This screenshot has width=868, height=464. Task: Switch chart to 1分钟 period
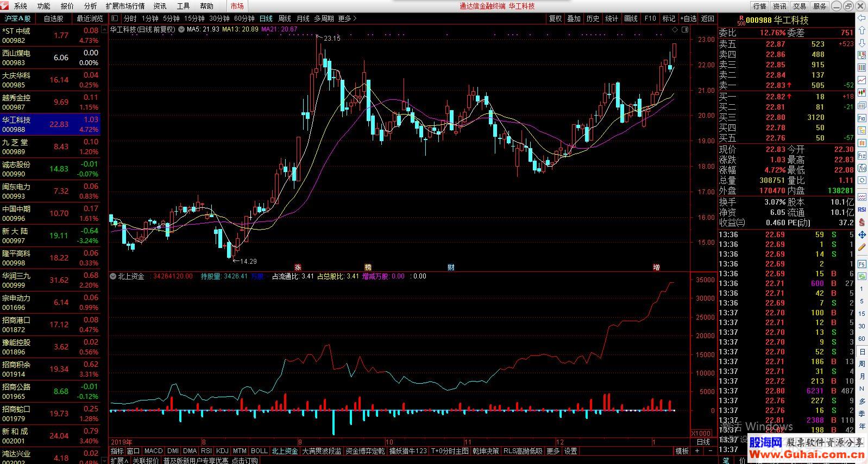150,18
